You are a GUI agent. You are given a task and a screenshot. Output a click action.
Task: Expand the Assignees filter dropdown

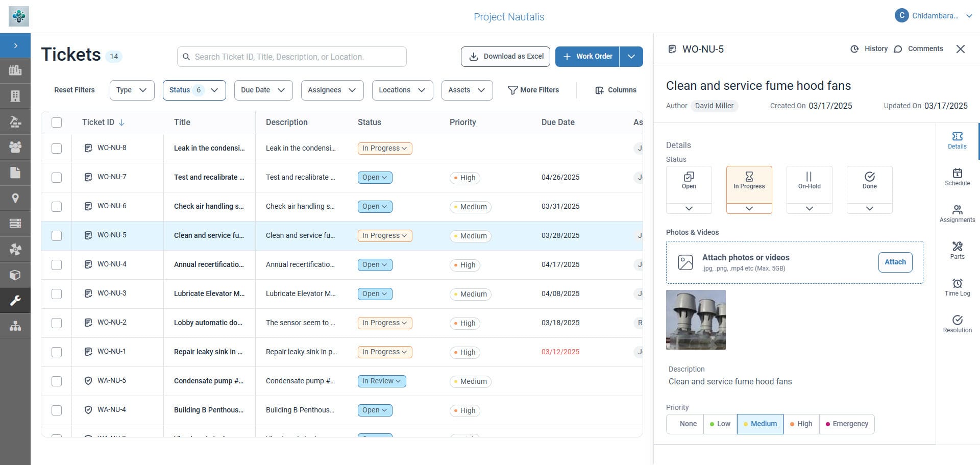coord(332,90)
